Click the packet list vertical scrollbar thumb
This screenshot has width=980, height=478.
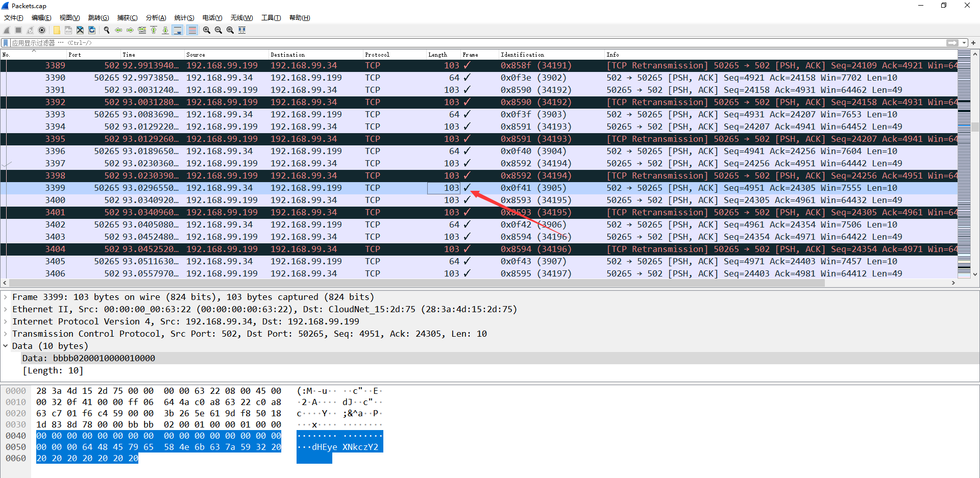975,127
